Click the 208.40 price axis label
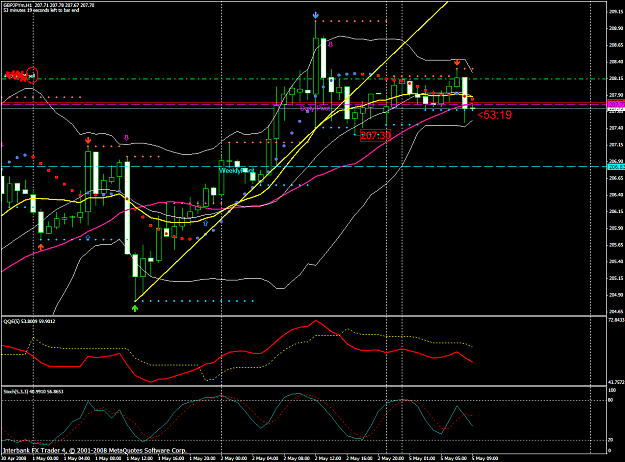The width and height of the screenshot is (625, 462). point(616,62)
